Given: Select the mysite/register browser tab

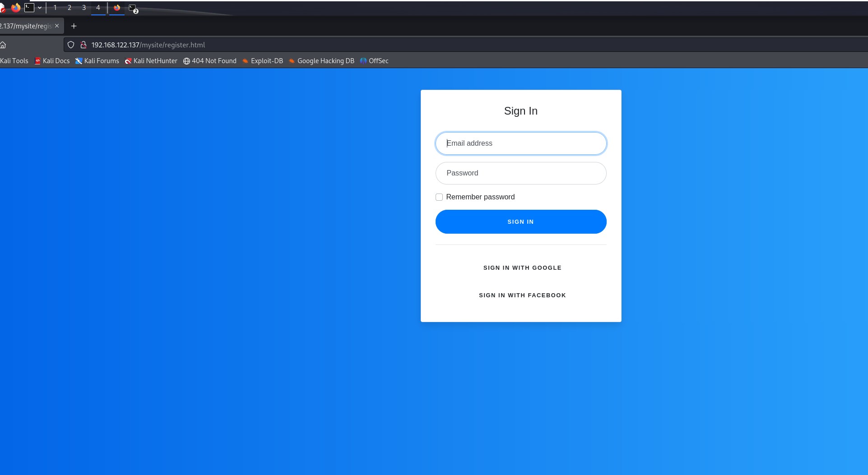Looking at the screenshot, I should pyautogui.click(x=26, y=26).
